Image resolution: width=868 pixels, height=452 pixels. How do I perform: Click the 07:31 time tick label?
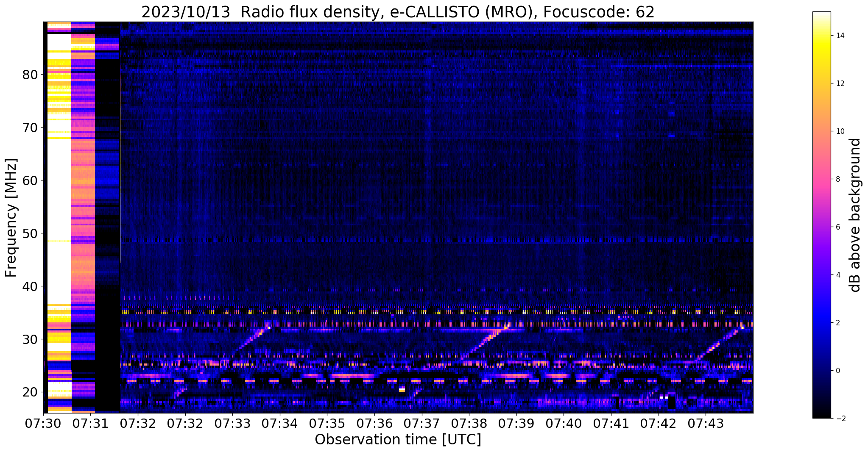[90, 423]
